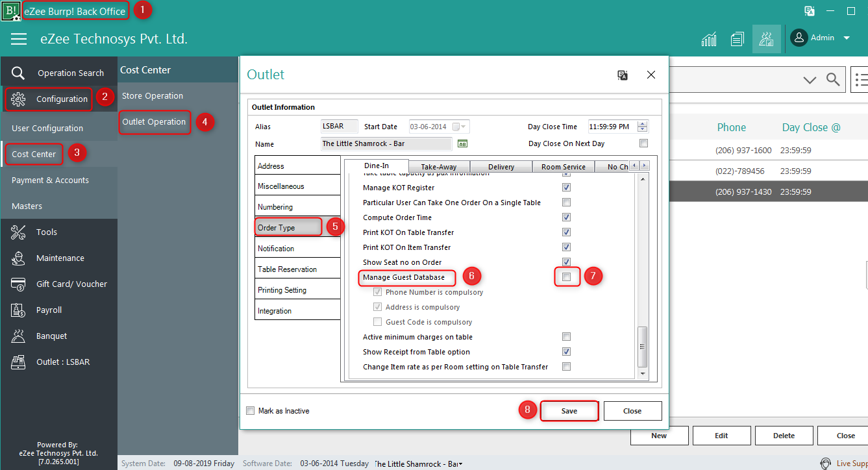Image resolution: width=868 pixels, height=470 pixels.
Task: Open the Integration section
Action: click(x=297, y=310)
